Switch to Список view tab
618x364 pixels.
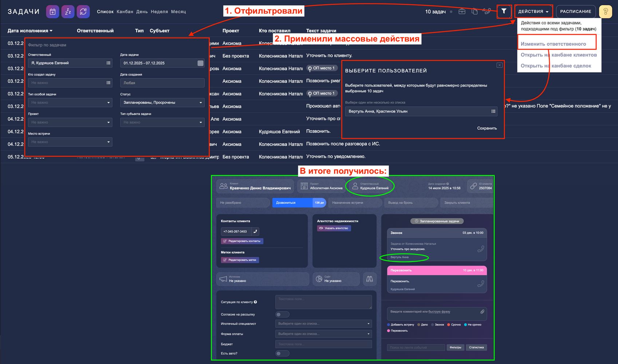105,12
